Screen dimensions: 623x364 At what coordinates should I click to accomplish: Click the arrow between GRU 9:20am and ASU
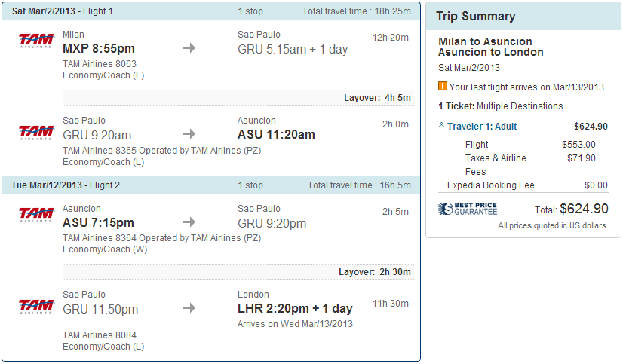(189, 135)
